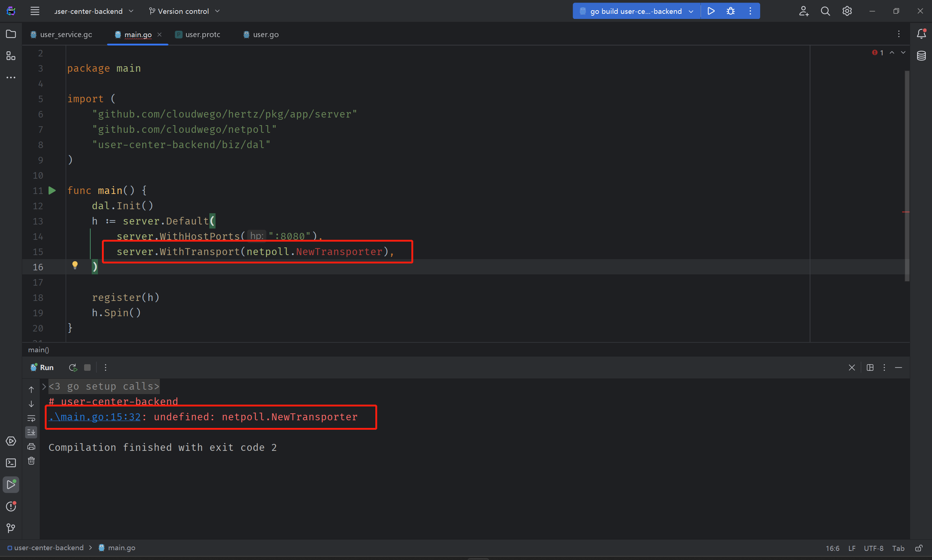Screen dimensions: 932x560
Task: Open the Services tool window icon
Action: click(x=11, y=441)
